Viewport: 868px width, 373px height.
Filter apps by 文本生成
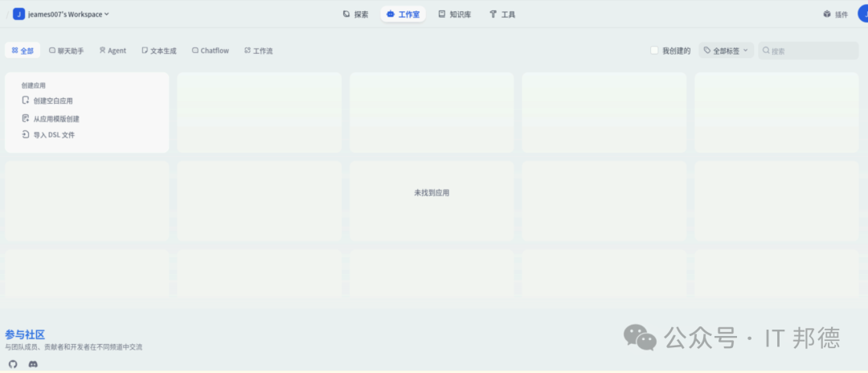pyautogui.click(x=159, y=51)
